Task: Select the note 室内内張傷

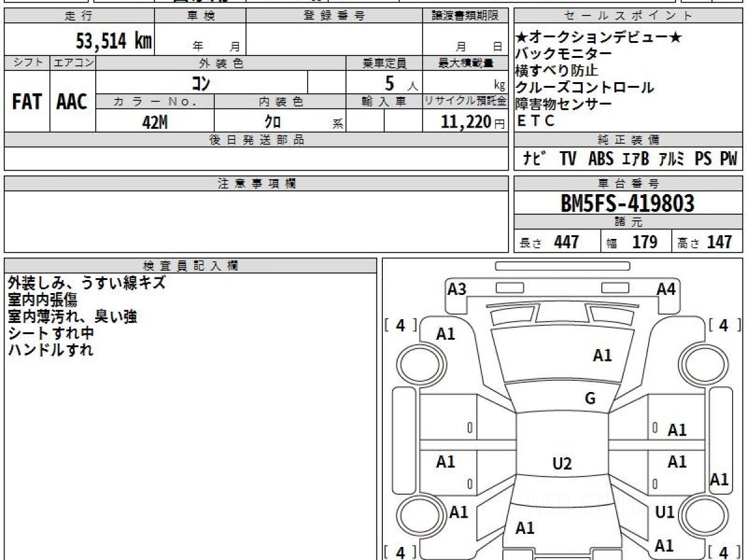Action: tap(42, 300)
